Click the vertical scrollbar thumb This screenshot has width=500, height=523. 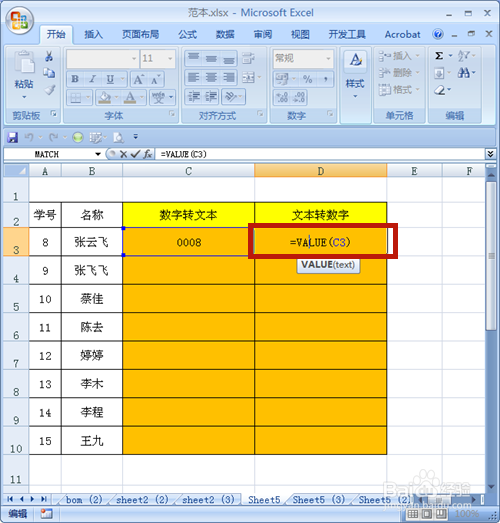click(x=491, y=256)
